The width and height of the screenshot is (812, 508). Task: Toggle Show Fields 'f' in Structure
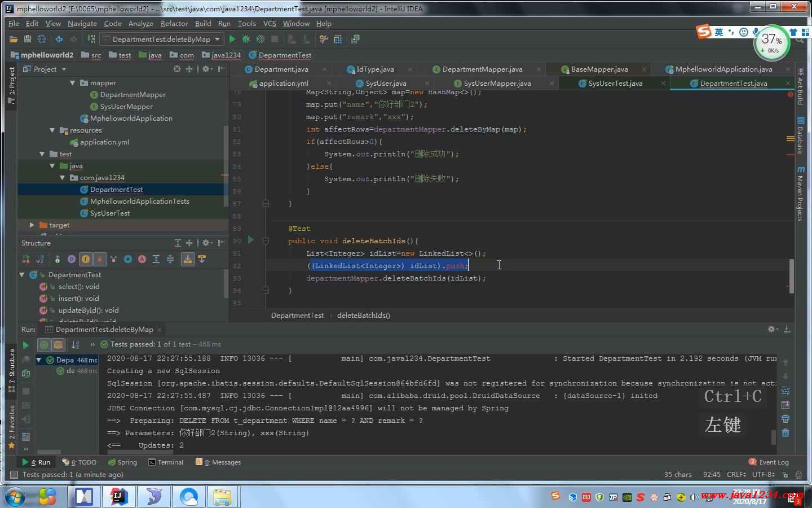[x=86, y=259]
